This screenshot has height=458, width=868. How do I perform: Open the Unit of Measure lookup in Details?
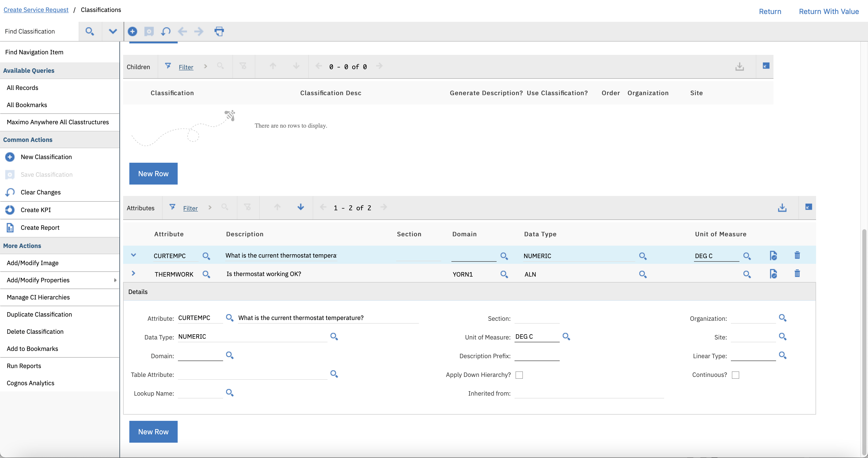[x=566, y=337]
